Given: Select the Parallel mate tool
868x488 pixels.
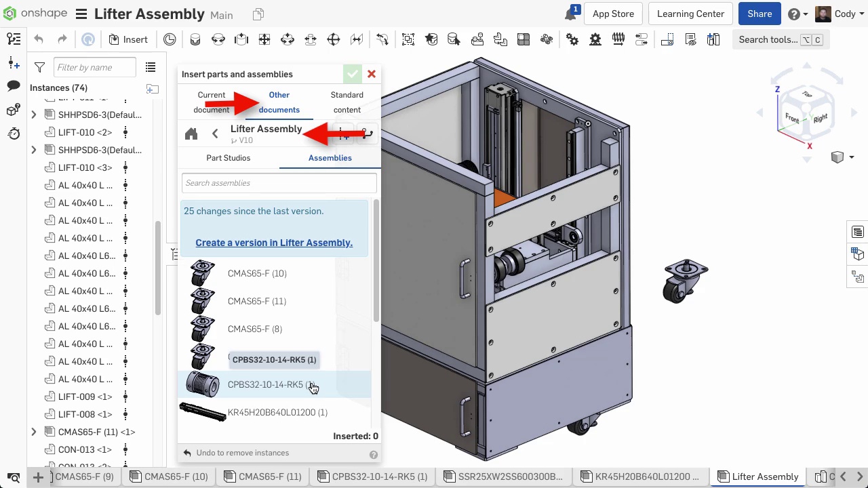Looking at the screenshot, I should [x=357, y=39].
